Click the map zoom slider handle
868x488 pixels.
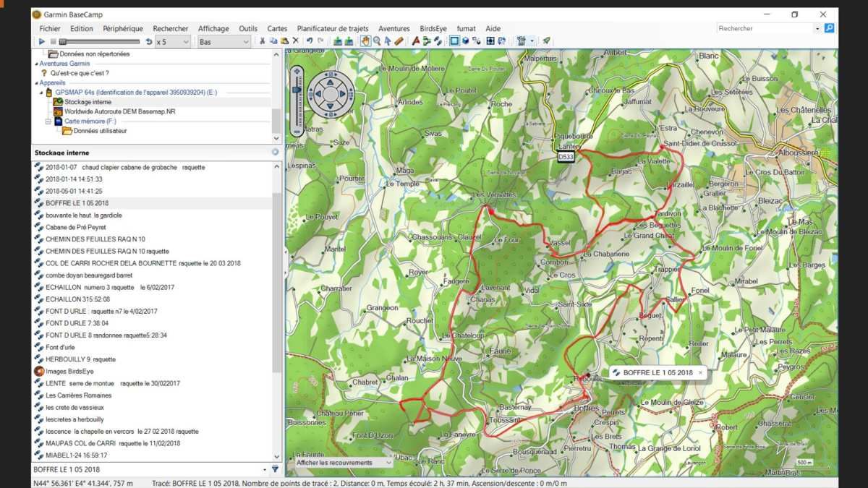pyautogui.click(x=297, y=90)
